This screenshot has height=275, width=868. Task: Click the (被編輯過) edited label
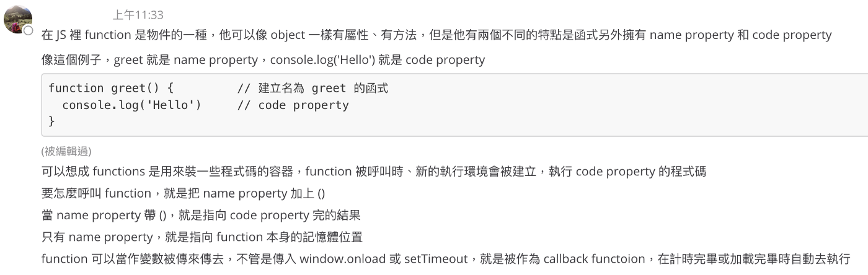point(66,151)
